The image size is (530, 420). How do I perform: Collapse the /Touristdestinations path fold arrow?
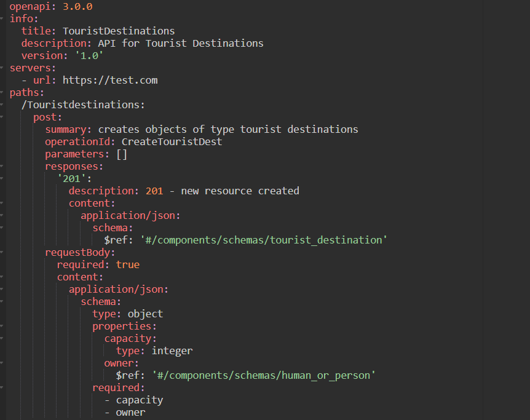coord(3,105)
